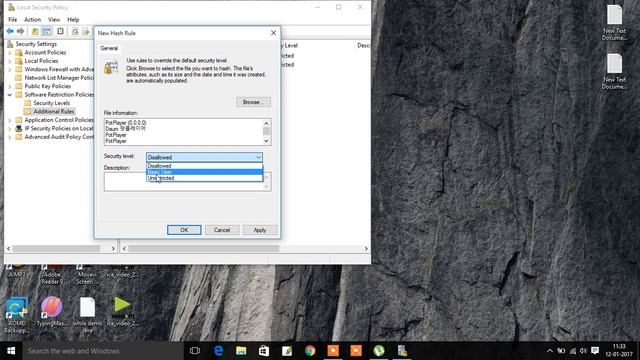Select Security Levels tree item
Viewport: 640px width, 360px height.
point(51,103)
